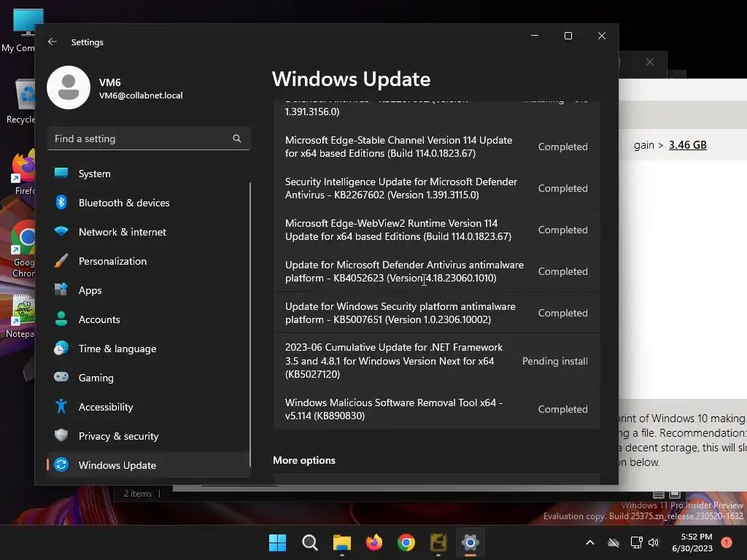The image size is (747, 560).
Task: Click the Gaming controller icon
Action: 61,377
